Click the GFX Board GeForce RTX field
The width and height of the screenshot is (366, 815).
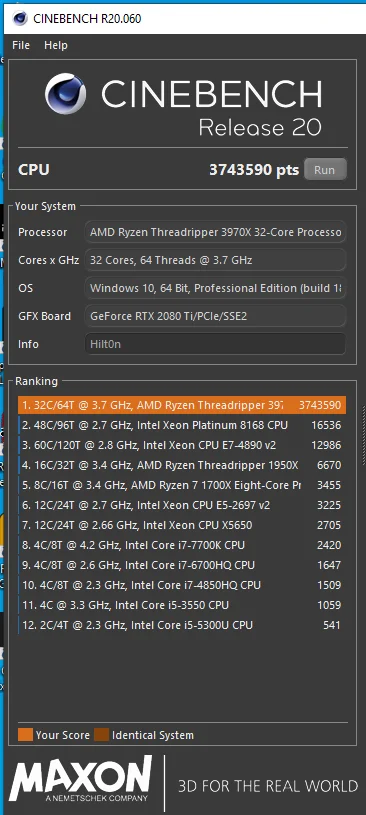point(215,316)
